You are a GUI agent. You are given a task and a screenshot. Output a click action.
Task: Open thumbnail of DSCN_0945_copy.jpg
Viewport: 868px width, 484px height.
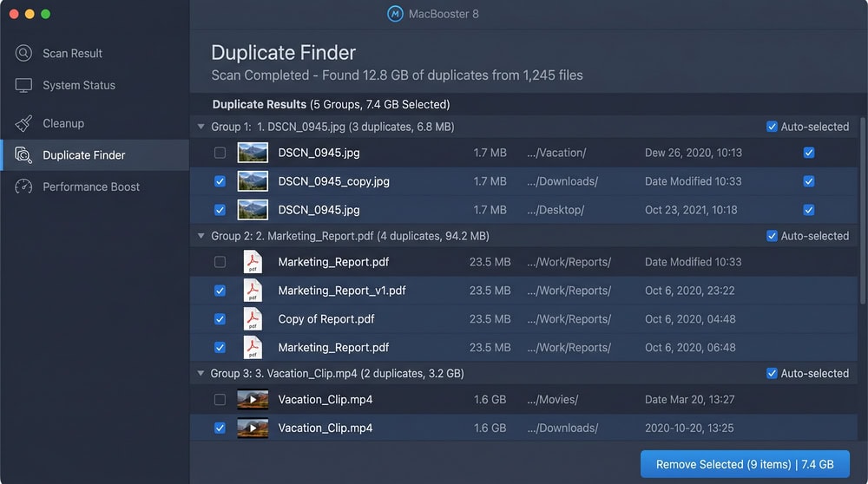(x=253, y=181)
